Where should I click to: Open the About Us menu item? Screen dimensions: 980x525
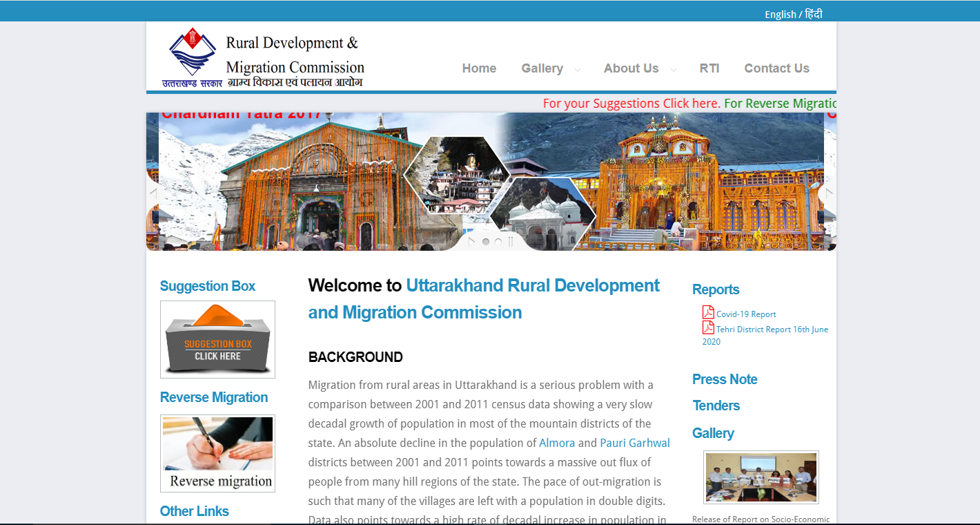point(631,68)
